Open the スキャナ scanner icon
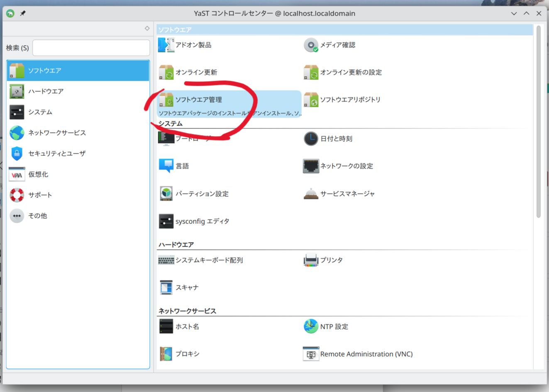The height and width of the screenshot is (392, 549). (x=166, y=287)
